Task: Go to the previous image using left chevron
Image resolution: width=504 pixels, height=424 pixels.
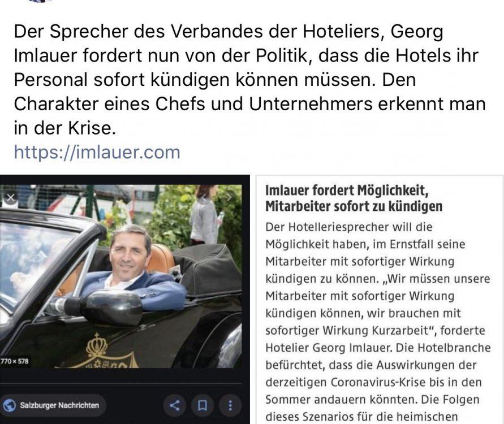Action: 204,197
